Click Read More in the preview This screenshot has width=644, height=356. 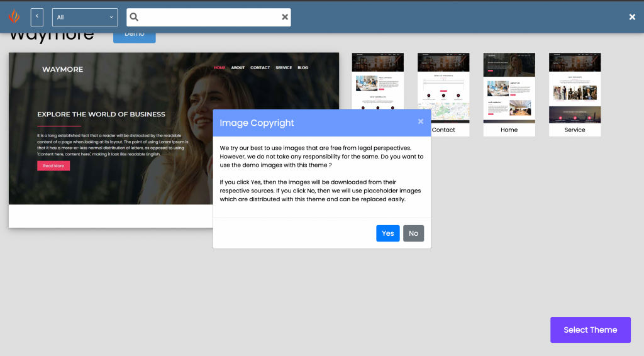click(53, 166)
